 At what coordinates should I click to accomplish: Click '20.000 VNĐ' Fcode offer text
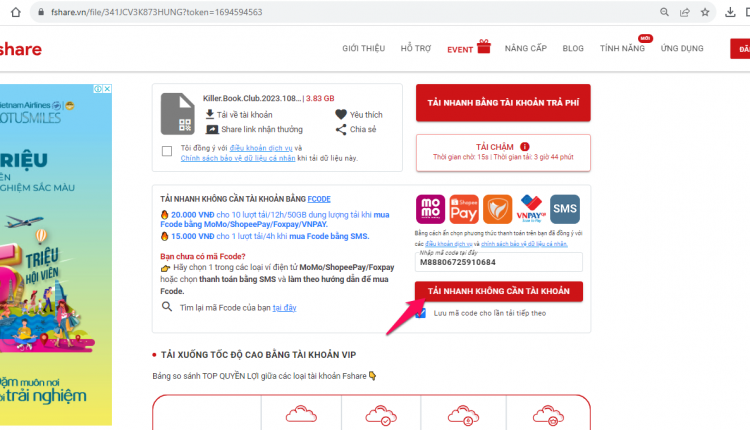(x=193, y=215)
